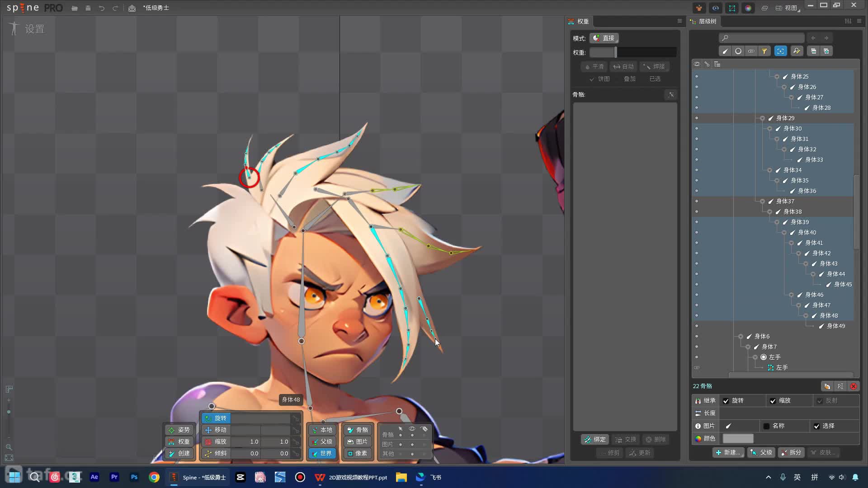The height and width of the screenshot is (488, 868).
Task: Collapse the 身体37 tree node
Action: 763,202
